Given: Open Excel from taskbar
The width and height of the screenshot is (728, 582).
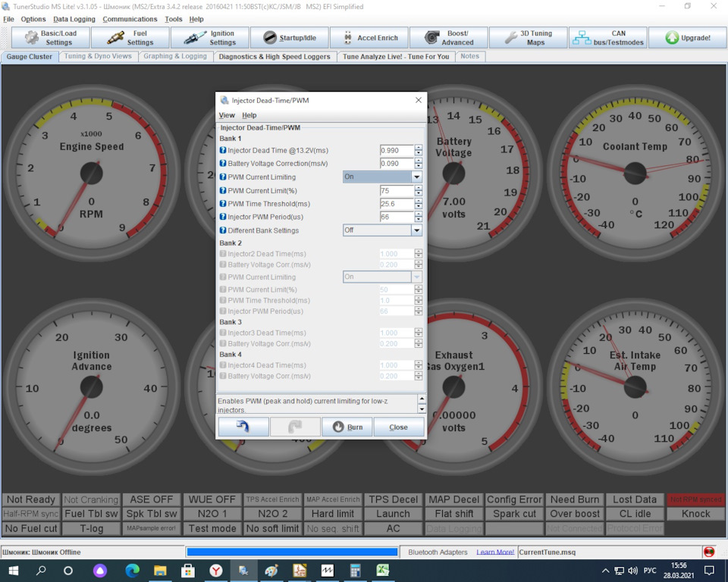Looking at the screenshot, I should pyautogui.click(x=383, y=571).
